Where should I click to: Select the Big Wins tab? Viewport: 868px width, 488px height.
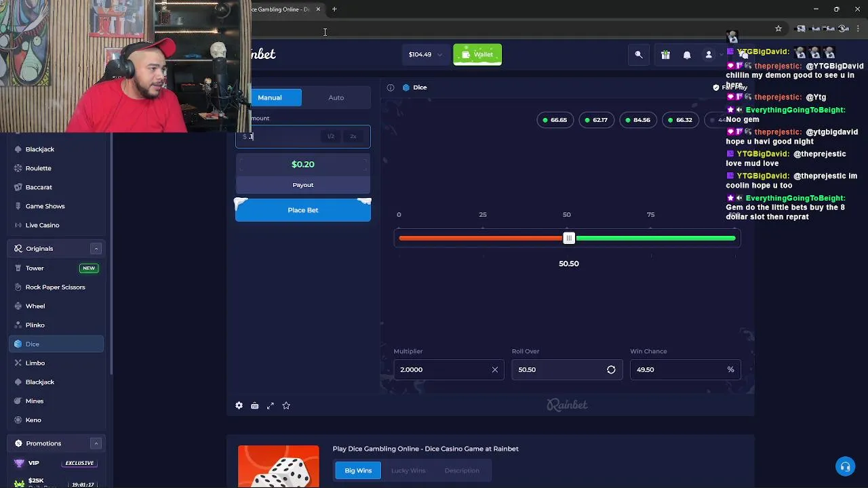[358, 470]
